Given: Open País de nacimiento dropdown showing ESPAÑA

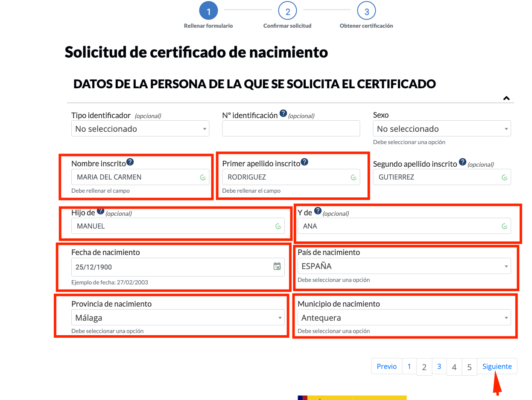Looking at the screenshot, I should [404, 266].
